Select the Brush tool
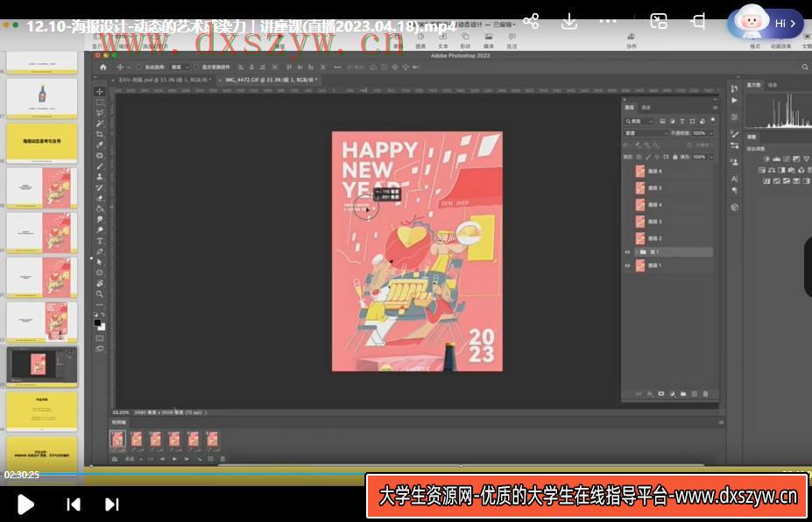This screenshot has width=812, height=522. 100,166
